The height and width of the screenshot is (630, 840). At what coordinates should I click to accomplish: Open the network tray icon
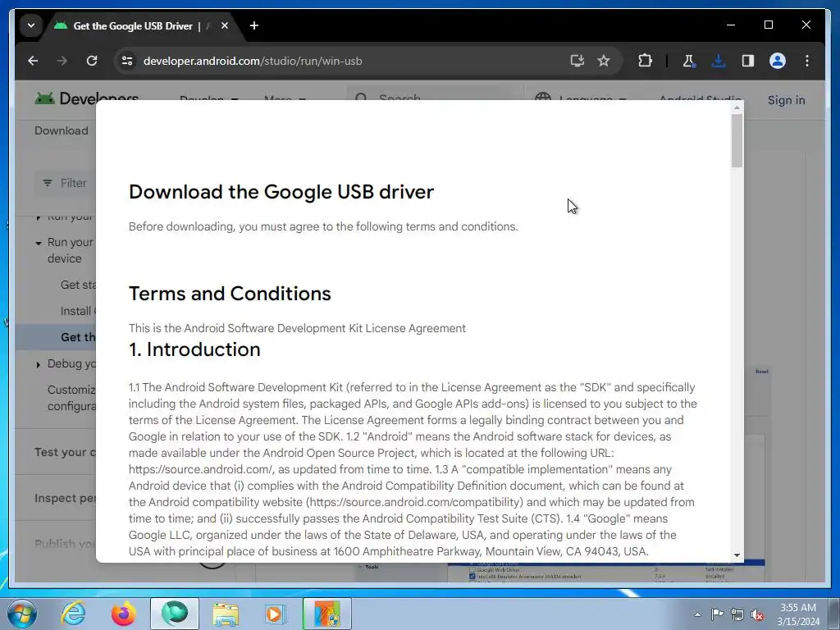pos(737,614)
